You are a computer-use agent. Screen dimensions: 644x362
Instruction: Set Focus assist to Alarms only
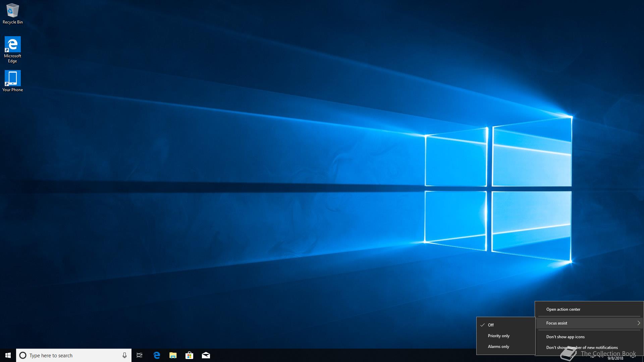coord(505,347)
